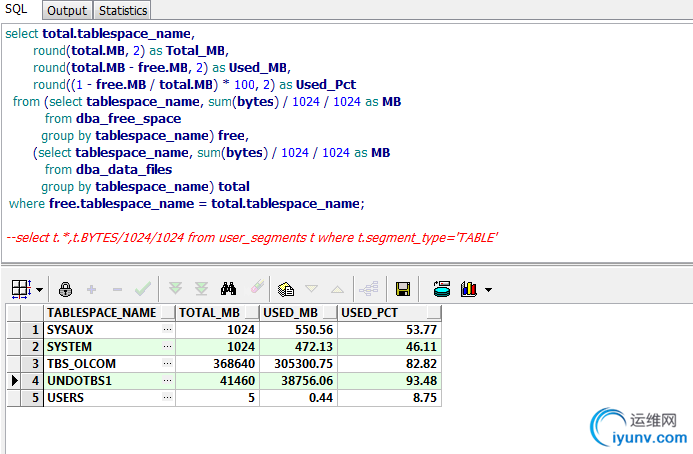Click the USED_MB column header
The image size is (693, 454).
pos(298,313)
